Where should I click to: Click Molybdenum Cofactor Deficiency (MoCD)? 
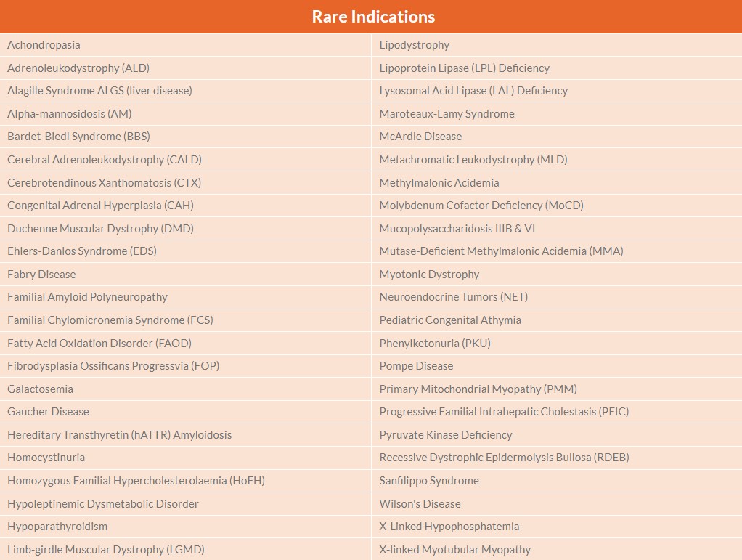(481, 206)
